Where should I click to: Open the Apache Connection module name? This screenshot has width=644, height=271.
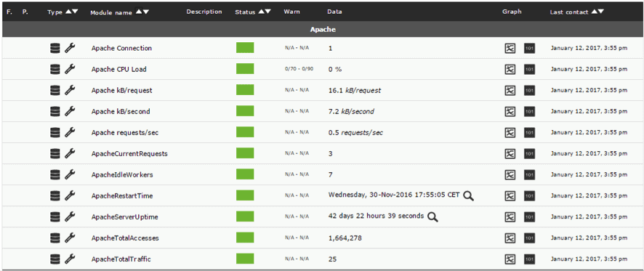pyautogui.click(x=121, y=49)
